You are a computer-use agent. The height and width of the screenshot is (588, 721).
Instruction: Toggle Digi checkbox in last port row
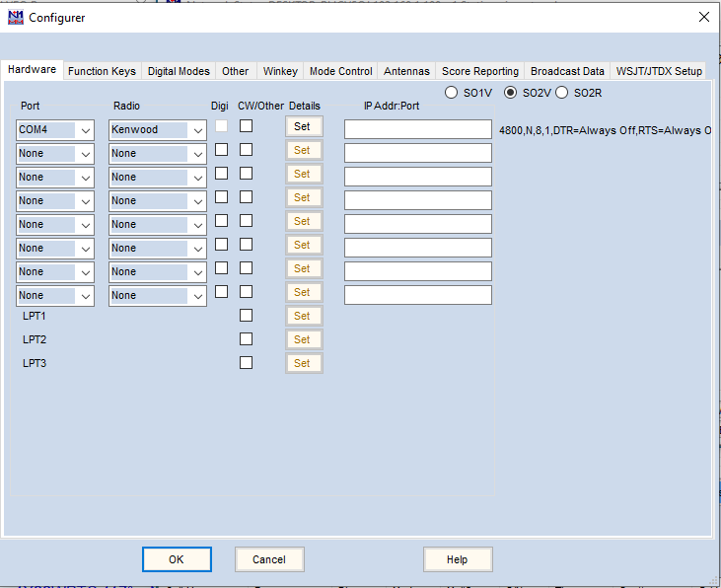221,292
